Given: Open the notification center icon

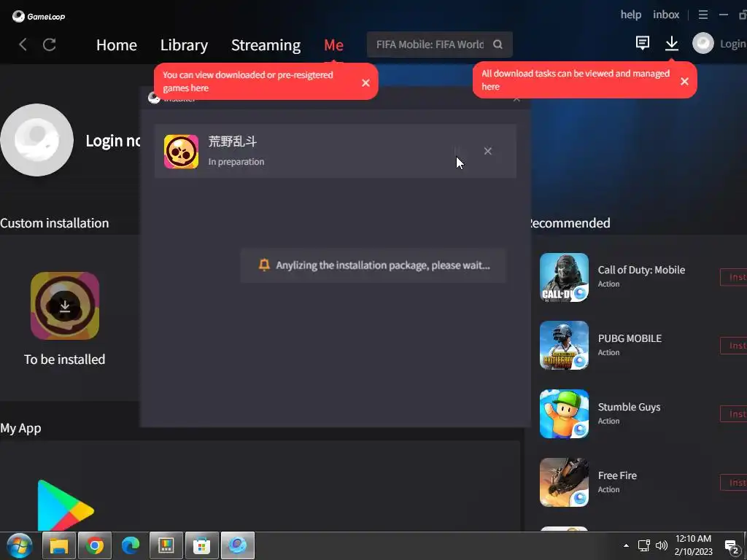Looking at the screenshot, I should point(732,546).
